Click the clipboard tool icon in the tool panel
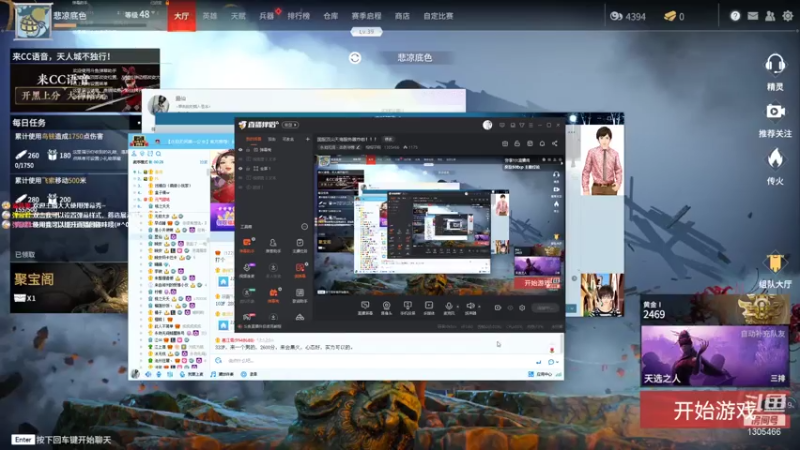The image size is (800, 450). point(299,243)
